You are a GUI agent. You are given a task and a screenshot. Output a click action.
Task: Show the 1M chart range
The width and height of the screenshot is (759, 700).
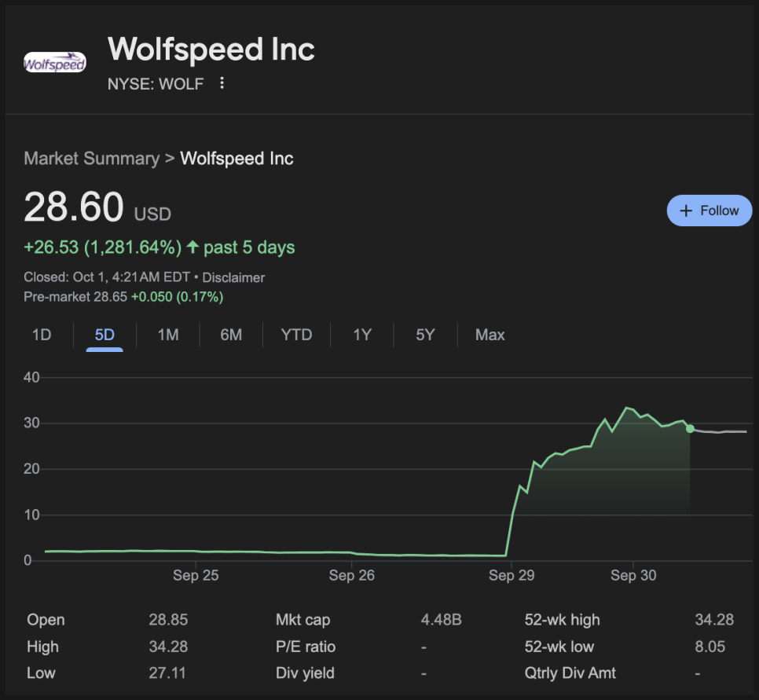coord(168,335)
